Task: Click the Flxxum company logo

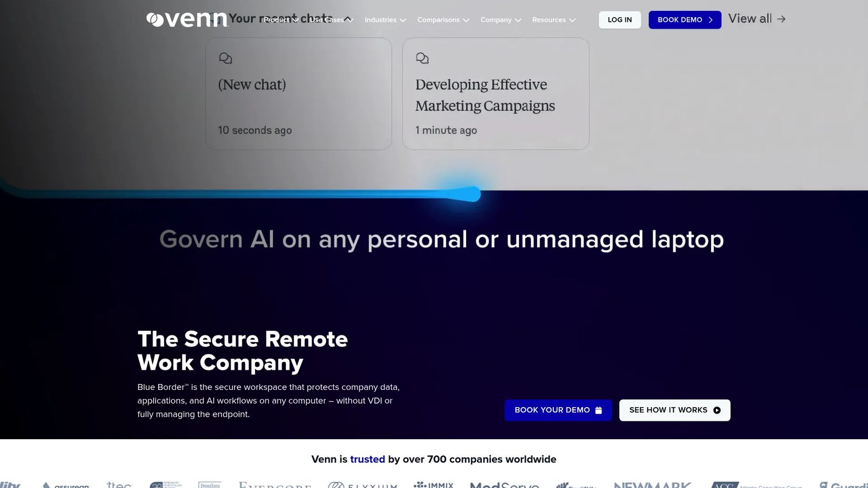Action: point(362,485)
